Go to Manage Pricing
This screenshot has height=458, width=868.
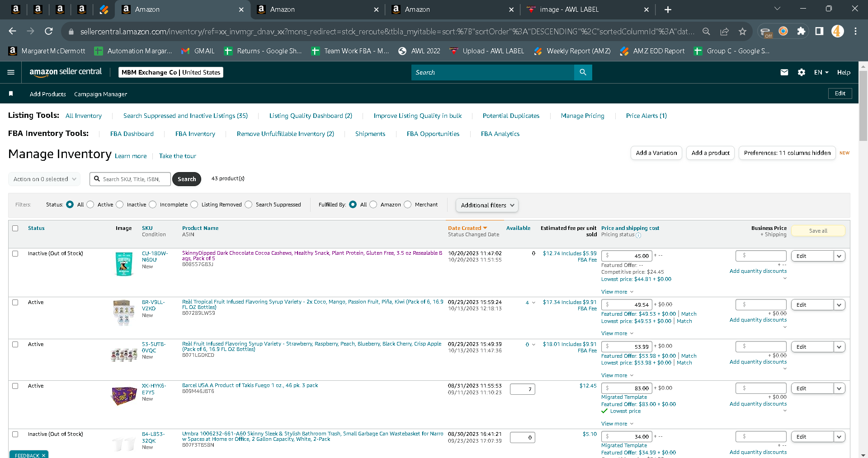(582, 116)
